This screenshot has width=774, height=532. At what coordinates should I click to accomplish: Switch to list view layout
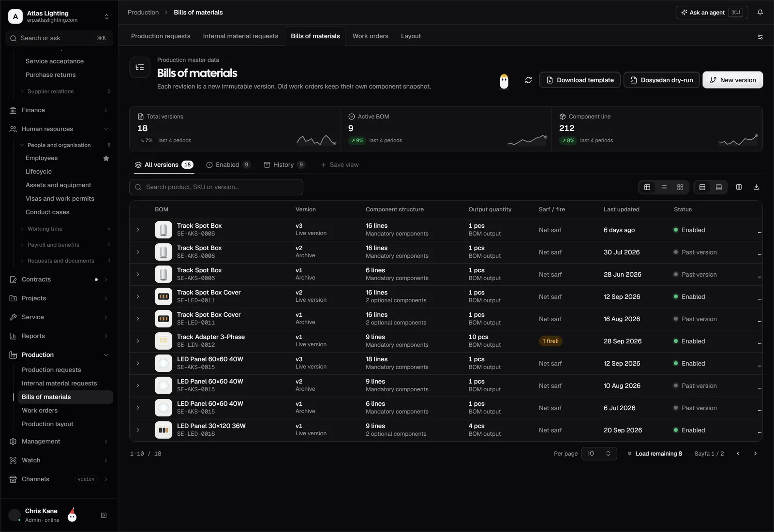pos(664,187)
